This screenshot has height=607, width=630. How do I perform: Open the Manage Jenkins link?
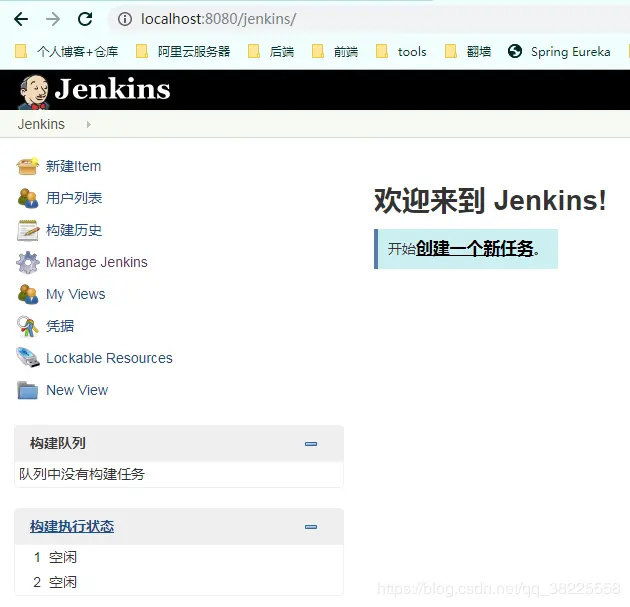coord(97,262)
